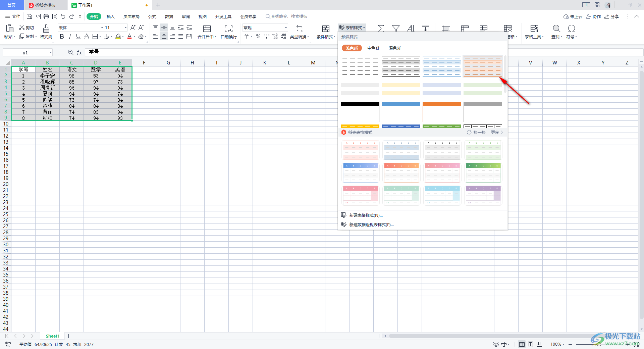
Task: Click the Redo arrow icon
Action: (x=71, y=16)
